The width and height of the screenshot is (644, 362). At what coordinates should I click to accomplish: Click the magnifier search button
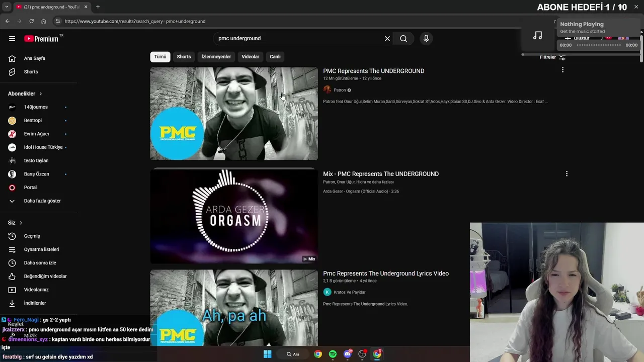tap(404, 38)
